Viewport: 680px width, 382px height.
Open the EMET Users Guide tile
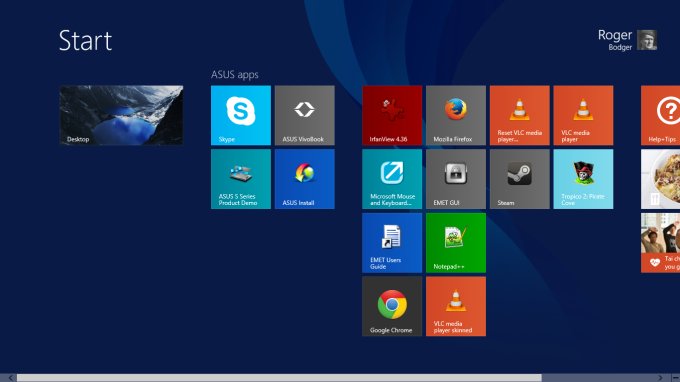(392, 243)
